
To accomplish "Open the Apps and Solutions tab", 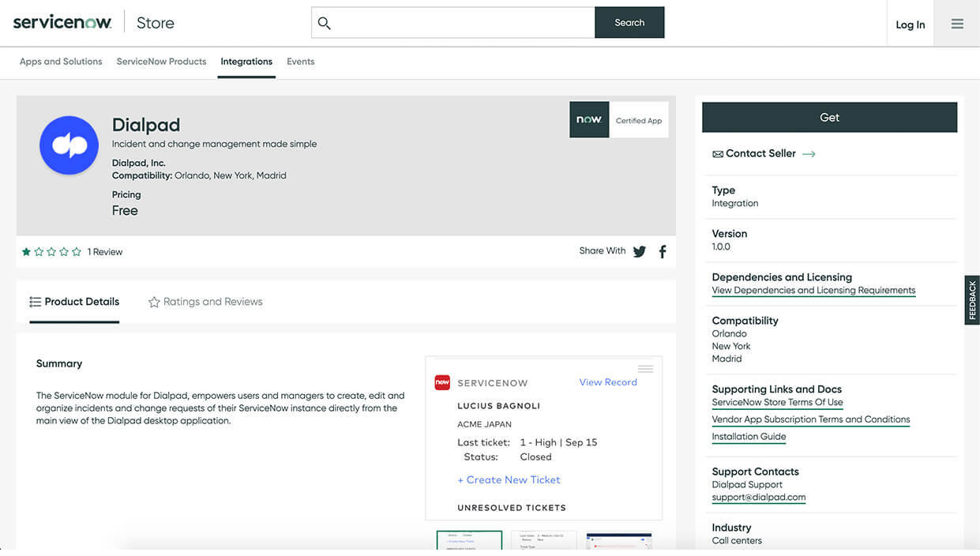I will (x=61, y=62).
